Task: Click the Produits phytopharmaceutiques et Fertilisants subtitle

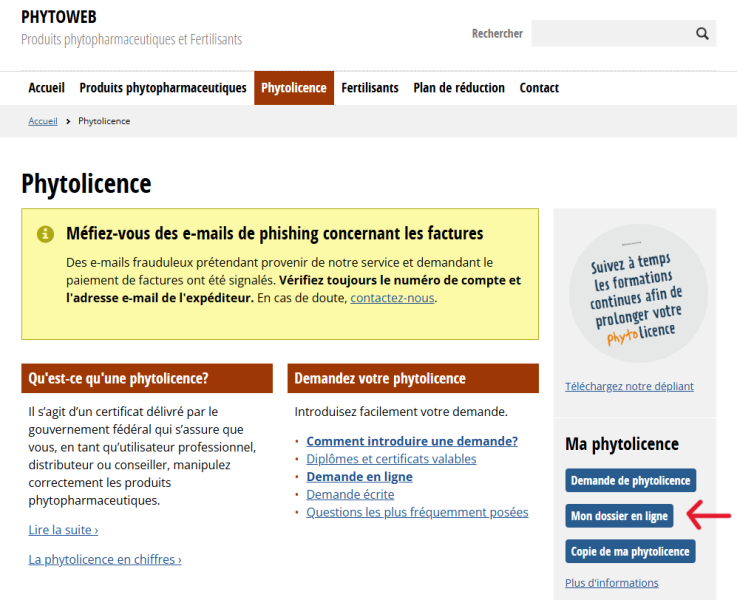Action: point(132,39)
